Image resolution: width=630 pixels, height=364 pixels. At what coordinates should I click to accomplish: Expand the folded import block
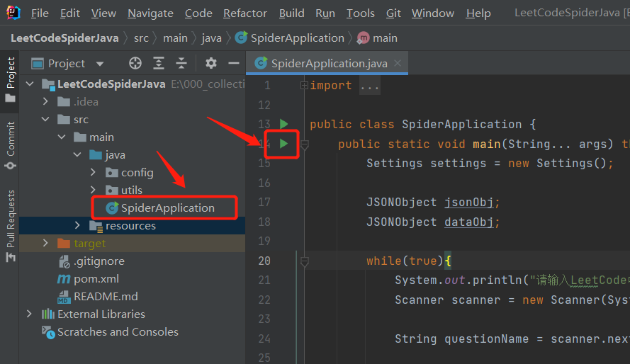[304, 85]
